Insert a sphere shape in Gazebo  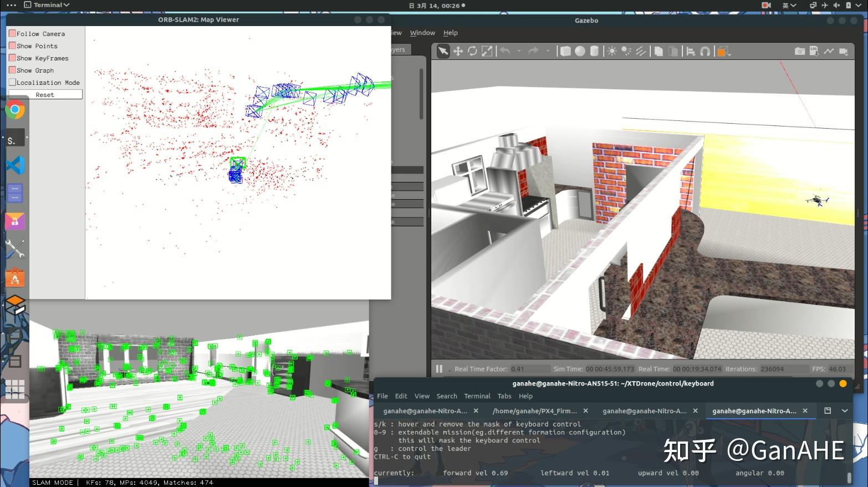click(580, 52)
